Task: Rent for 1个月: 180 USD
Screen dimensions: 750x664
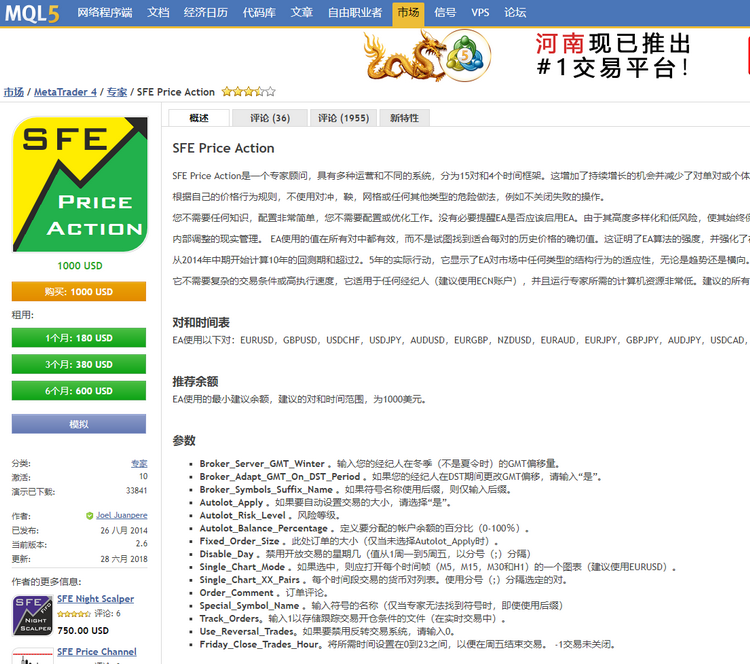Action: point(79,338)
